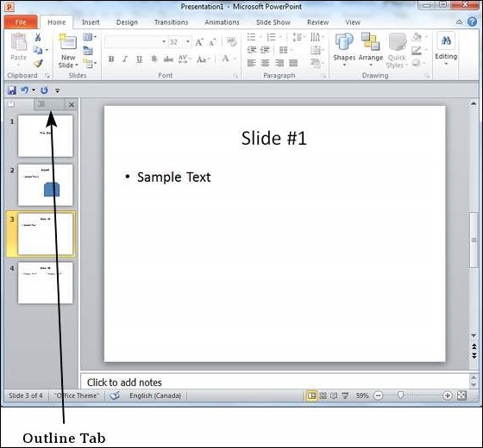Image resolution: width=483 pixels, height=448 pixels.
Task: Clear all formatting icon
Action: pyautogui.click(x=231, y=41)
